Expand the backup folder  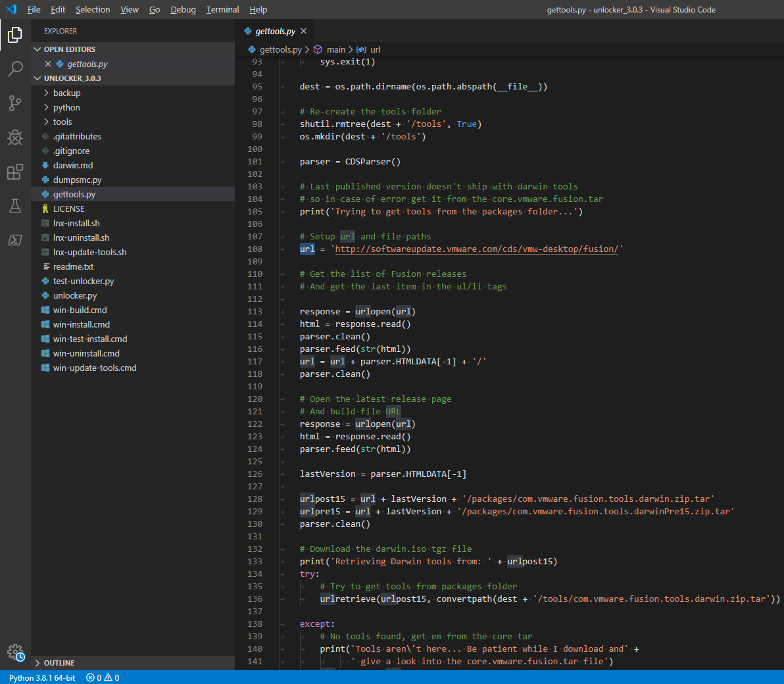tap(46, 93)
